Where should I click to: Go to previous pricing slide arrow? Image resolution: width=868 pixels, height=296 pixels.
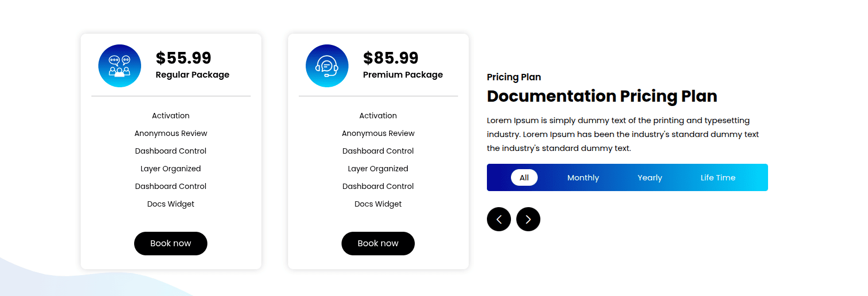499,219
